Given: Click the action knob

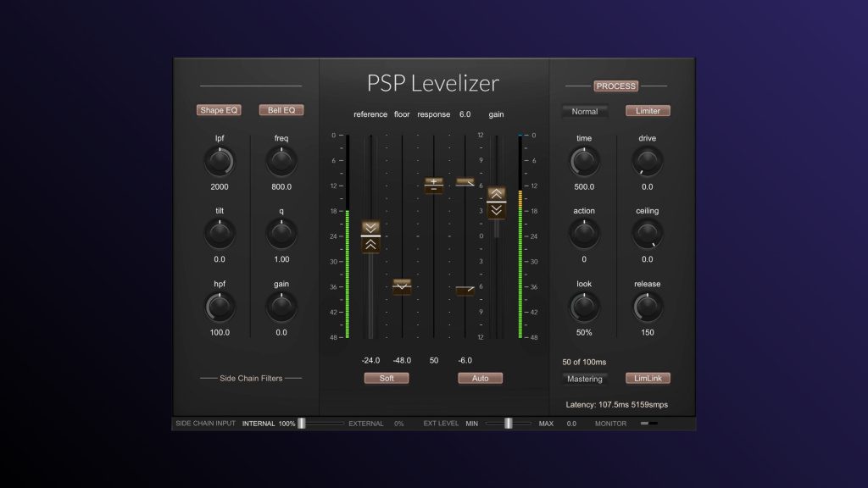Looking at the screenshot, I should click(x=584, y=234).
